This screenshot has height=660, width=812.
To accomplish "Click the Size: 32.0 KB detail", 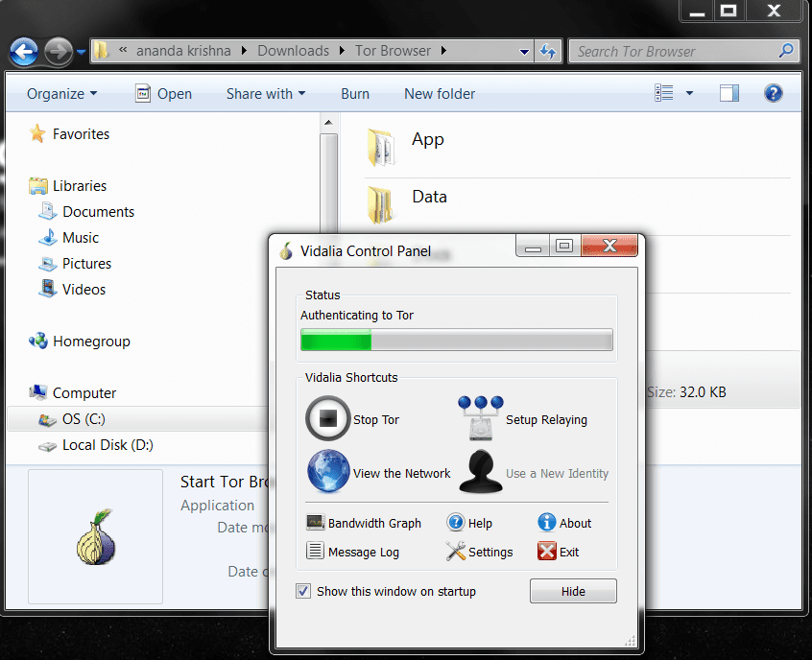I will (x=686, y=392).
